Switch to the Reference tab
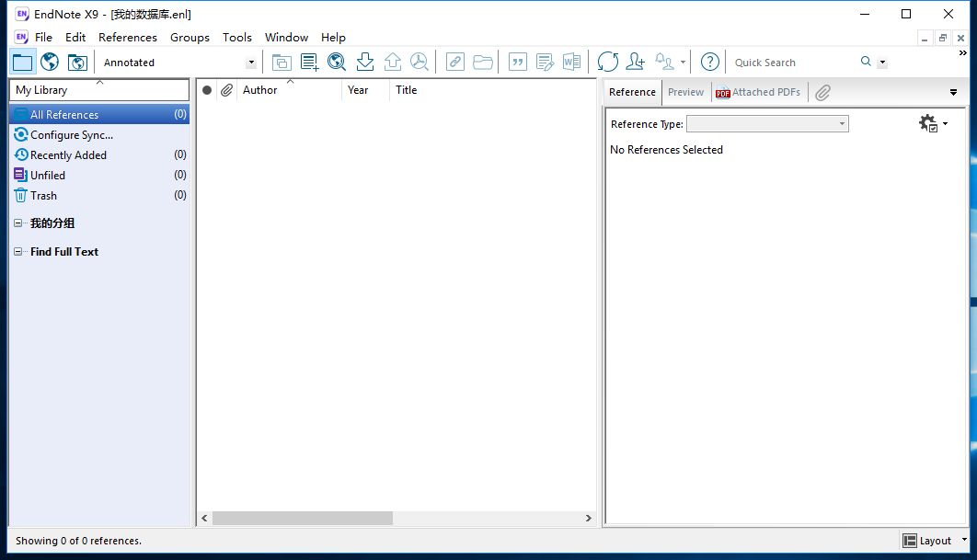This screenshot has width=977, height=560. pos(632,92)
